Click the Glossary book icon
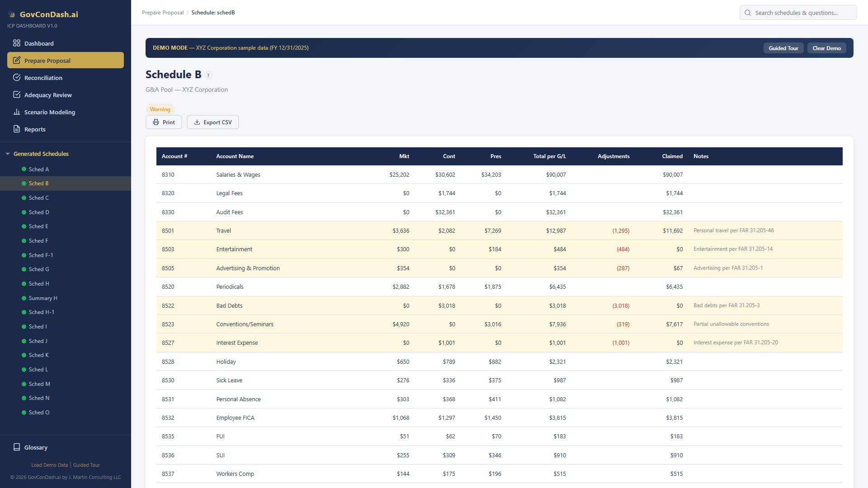The image size is (868, 488). click(x=17, y=447)
